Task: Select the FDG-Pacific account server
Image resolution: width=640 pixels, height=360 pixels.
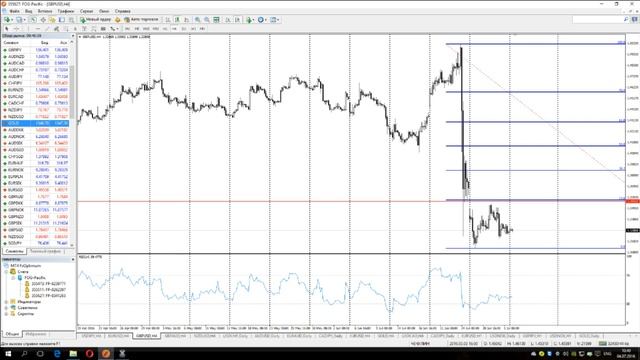Action: click(x=34, y=278)
